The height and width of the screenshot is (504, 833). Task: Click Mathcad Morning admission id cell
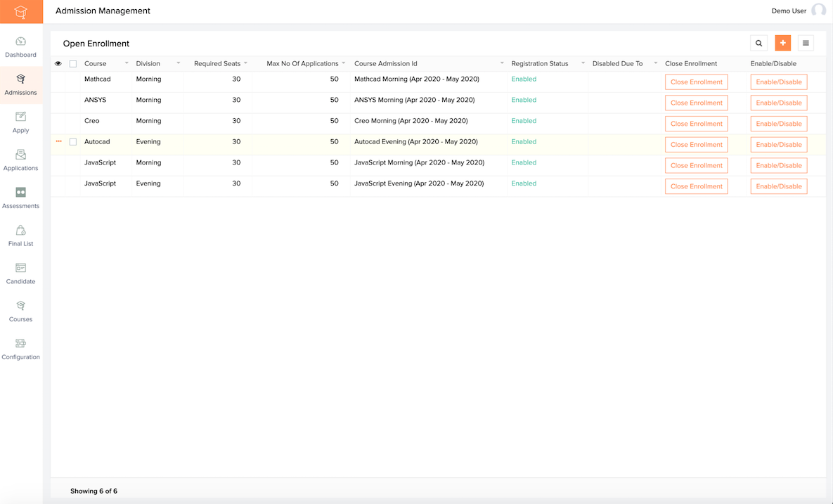tap(416, 79)
